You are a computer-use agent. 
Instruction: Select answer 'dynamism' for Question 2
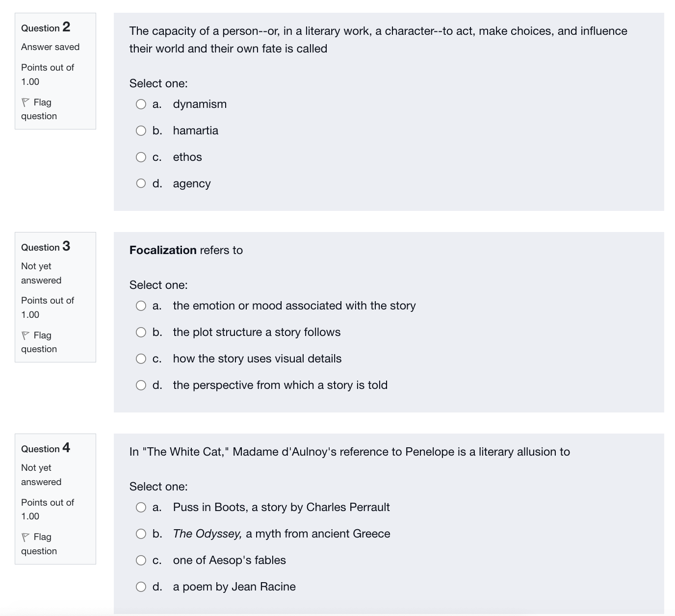[x=141, y=104]
